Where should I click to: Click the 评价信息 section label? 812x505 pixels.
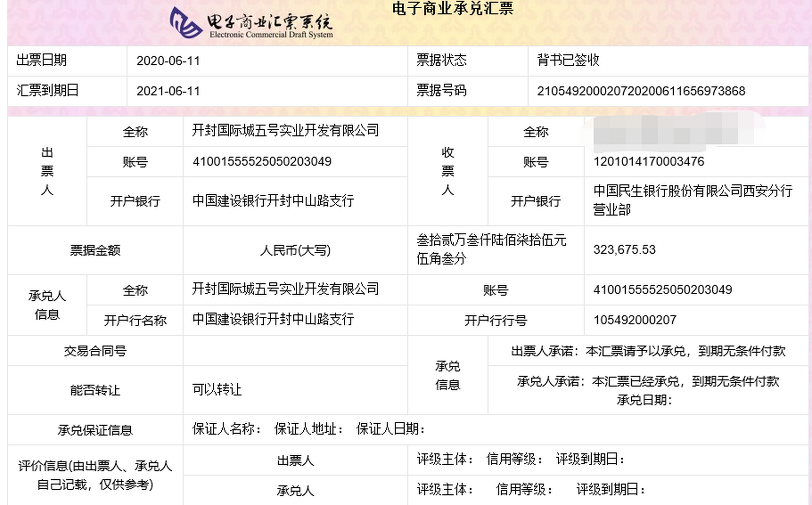coord(95,475)
